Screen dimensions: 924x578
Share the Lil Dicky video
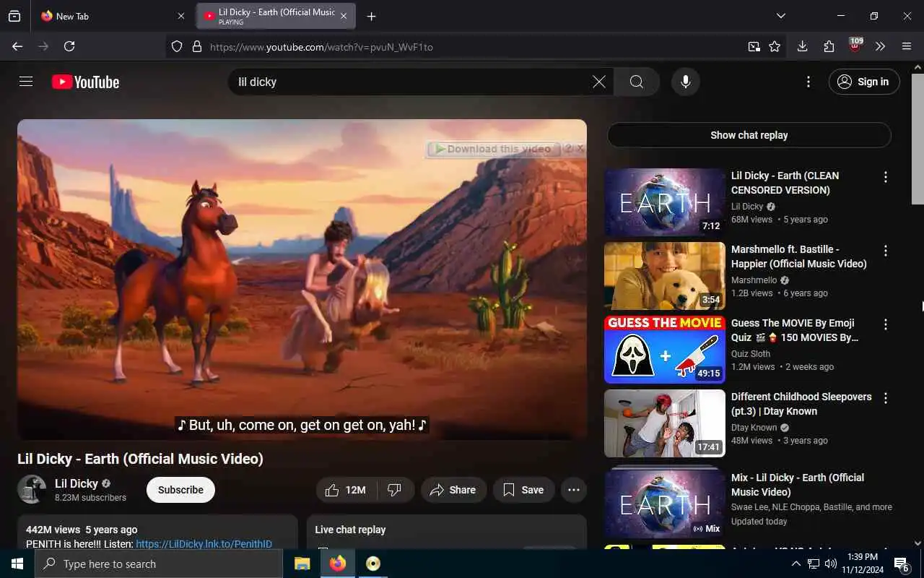click(x=454, y=490)
